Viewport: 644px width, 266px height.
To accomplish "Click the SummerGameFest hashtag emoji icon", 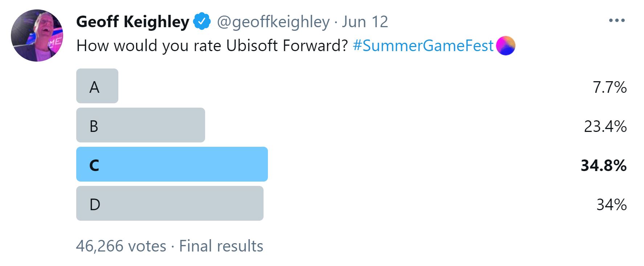I will (505, 46).
